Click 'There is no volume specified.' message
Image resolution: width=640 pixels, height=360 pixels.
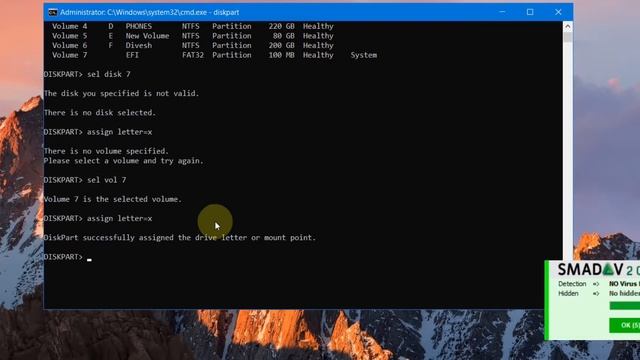[x=106, y=151]
